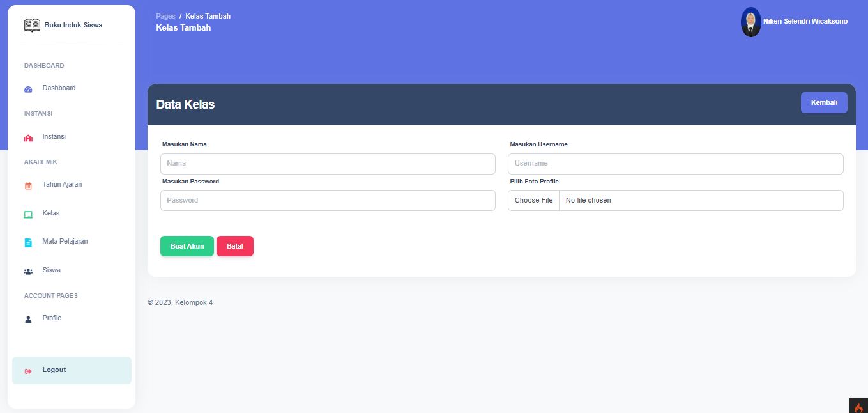Click the Siswa group icon
The height and width of the screenshot is (413, 868).
point(28,272)
